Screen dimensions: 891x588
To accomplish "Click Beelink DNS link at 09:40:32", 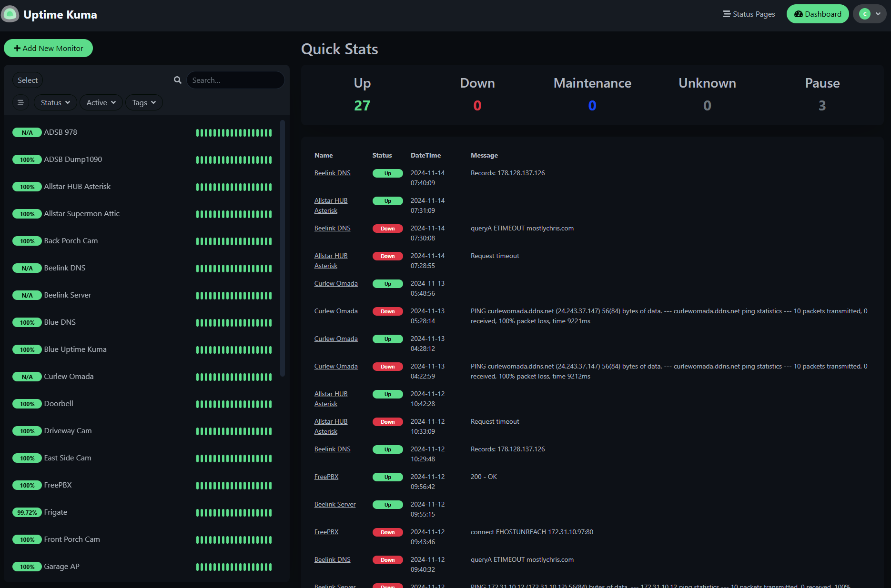I will tap(333, 559).
